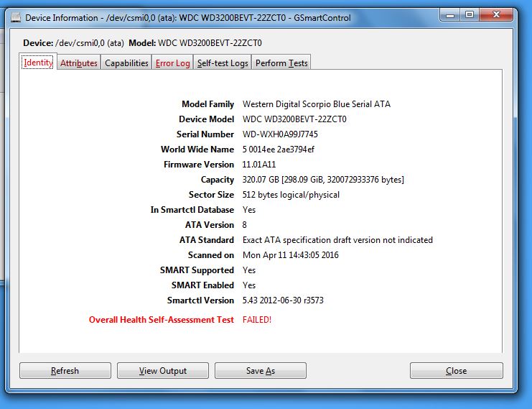Click the In Smartctl Database Yes value
This screenshot has width=532, height=409.
(249, 210)
